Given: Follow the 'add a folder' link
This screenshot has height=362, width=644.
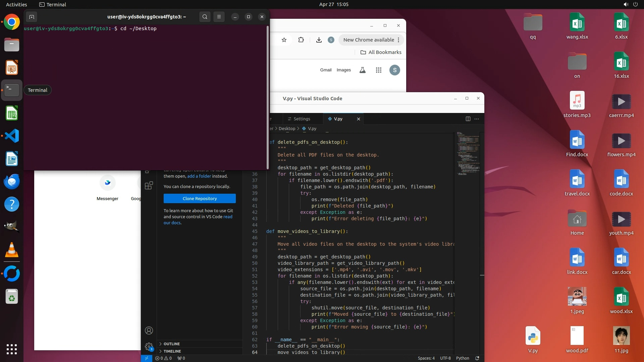Looking at the screenshot, I should (199, 176).
